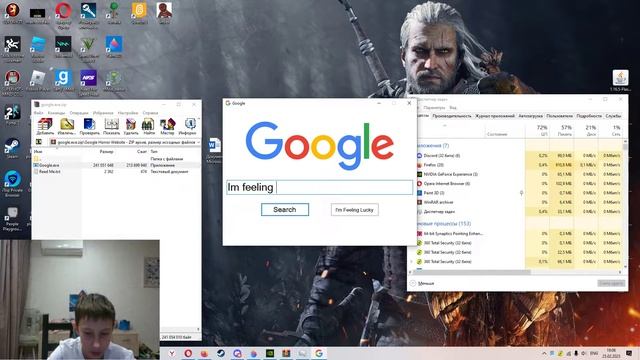Image resolution: width=640 pixels, height=360 pixels.
Task: Select the Paint 3D process row
Action: point(518,193)
